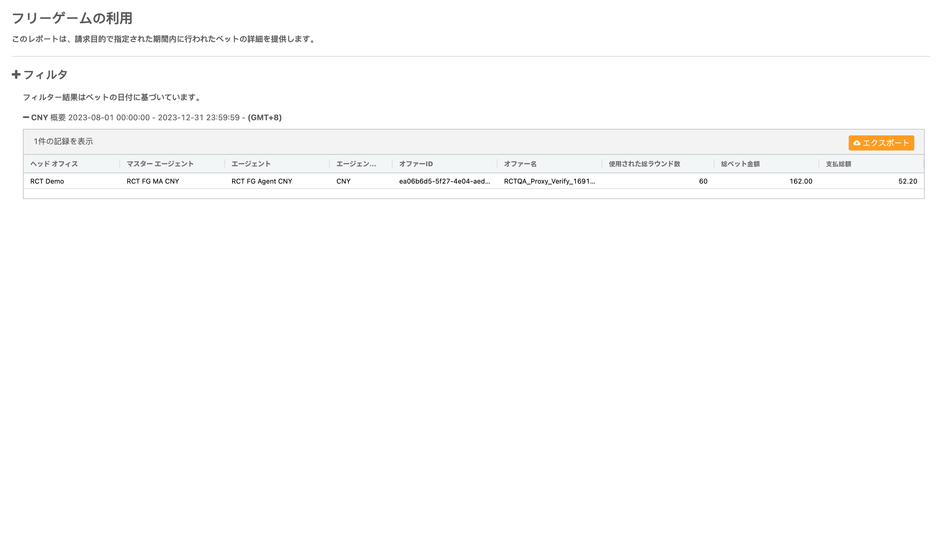Click the truncated エージェン... column header
The image size is (937, 560).
click(x=356, y=164)
